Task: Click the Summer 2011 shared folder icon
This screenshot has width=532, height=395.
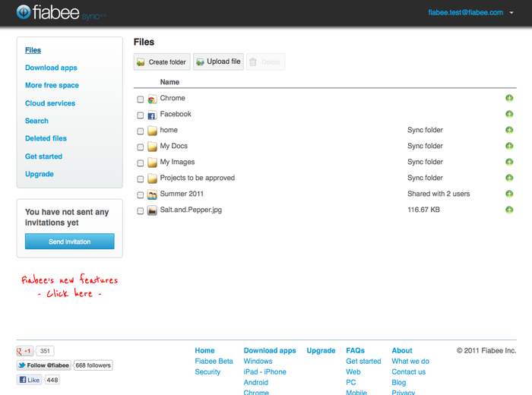Action: (152, 194)
